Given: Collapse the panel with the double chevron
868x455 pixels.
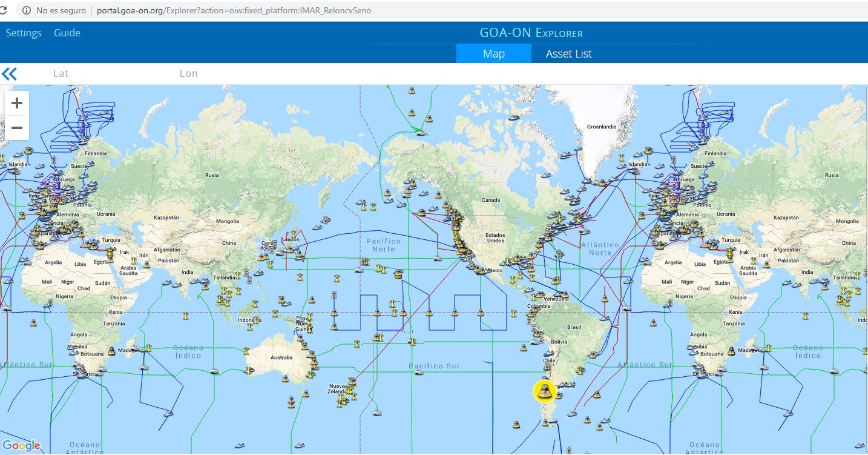Looking at the screenshot, I should tap(9, 74).
